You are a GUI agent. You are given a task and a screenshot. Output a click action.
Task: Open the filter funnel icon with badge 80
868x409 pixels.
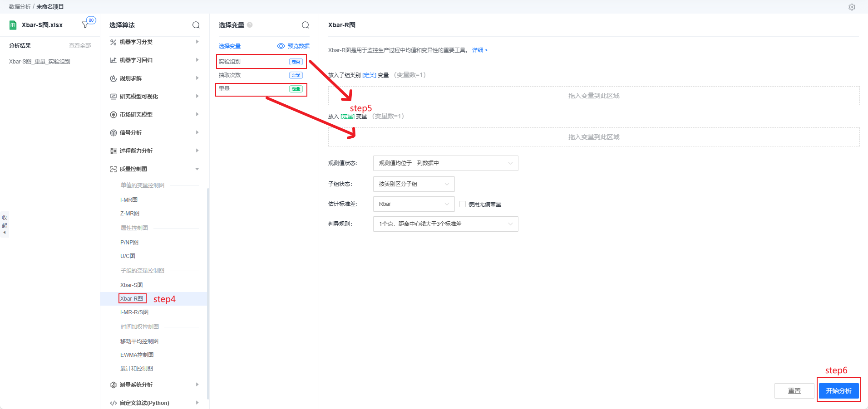[x=85, y=24]
